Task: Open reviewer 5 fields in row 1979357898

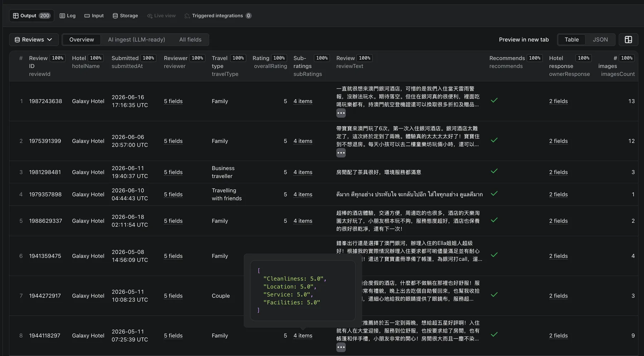Action: point(173,194)
